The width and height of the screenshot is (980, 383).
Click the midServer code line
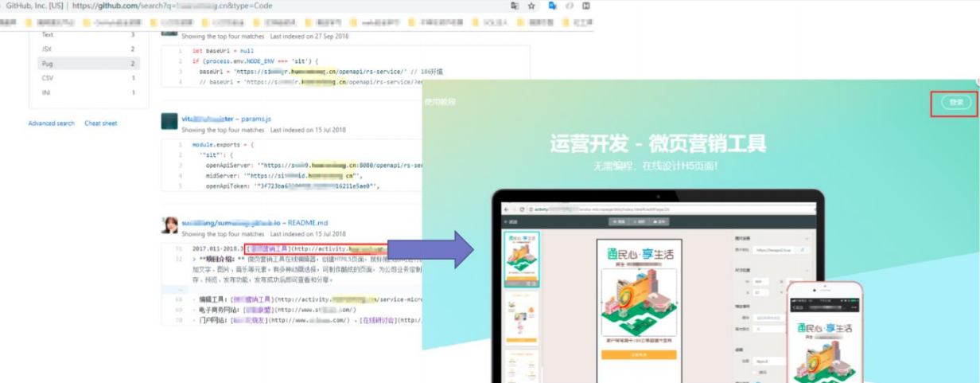[x=285, y=175]
